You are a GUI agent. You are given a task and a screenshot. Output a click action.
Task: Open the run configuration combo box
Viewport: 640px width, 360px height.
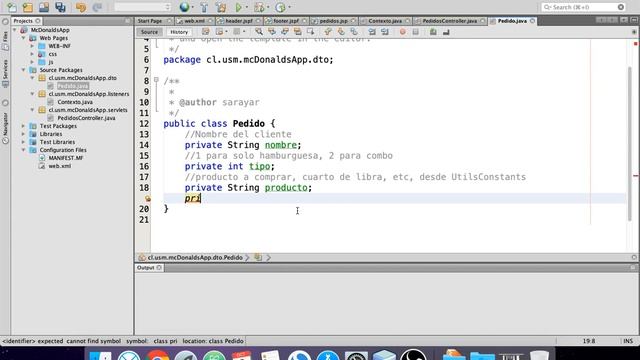[142, 7]
